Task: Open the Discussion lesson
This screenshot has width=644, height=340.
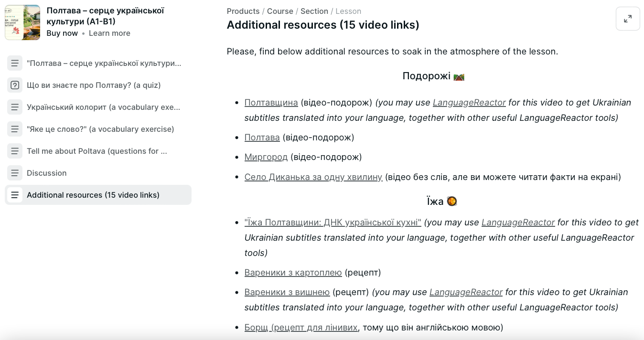Action: [x=47, y=173]
